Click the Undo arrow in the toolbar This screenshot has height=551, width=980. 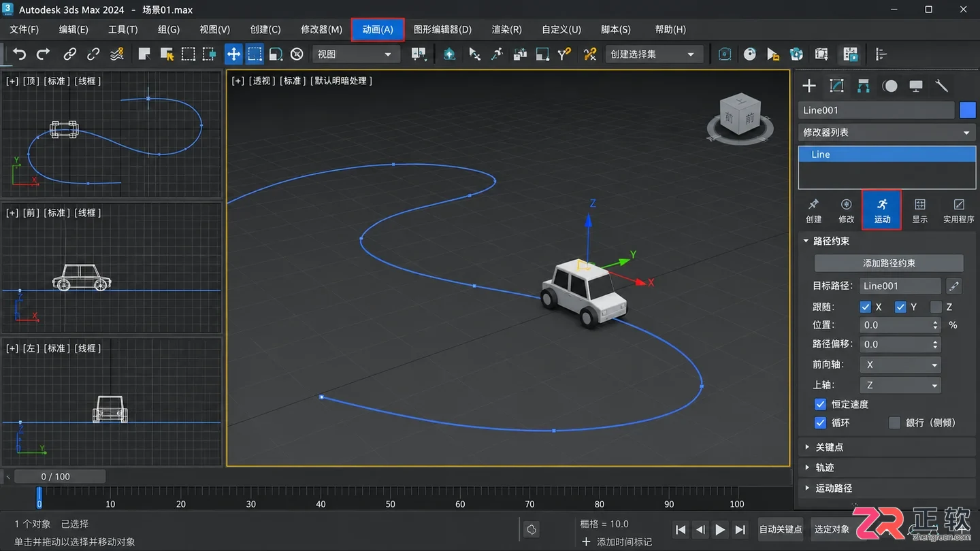[20, 54]
